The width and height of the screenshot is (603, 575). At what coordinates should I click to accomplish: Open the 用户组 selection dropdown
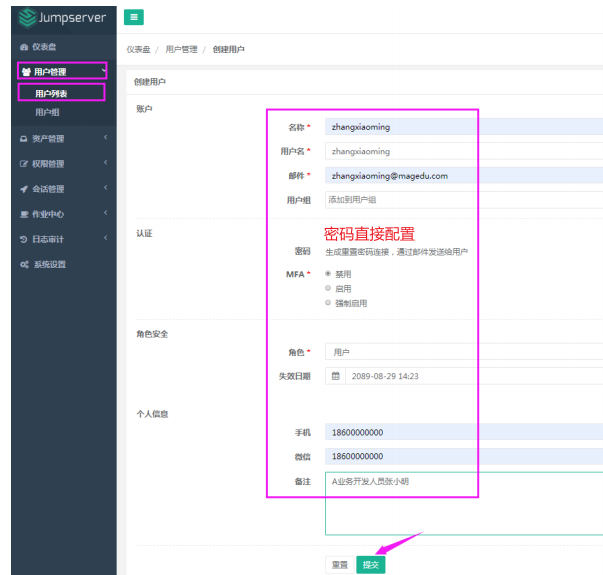(464, 200)
